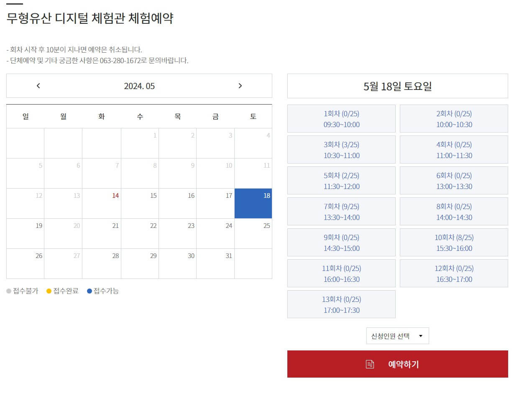Select the 10회차 15:30~16:00 time slot
This screenshot has height=396, width=532.
[x=454, y=242]
